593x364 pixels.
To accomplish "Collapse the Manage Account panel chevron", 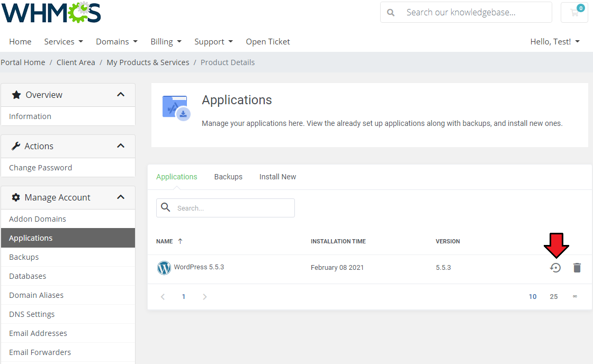I will coord(121,197).
